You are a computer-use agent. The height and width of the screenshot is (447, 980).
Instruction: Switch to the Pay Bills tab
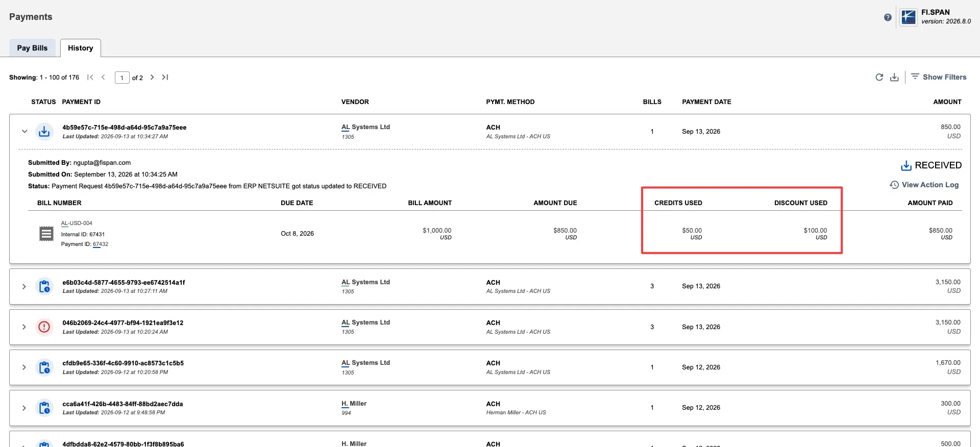(32, 48)
